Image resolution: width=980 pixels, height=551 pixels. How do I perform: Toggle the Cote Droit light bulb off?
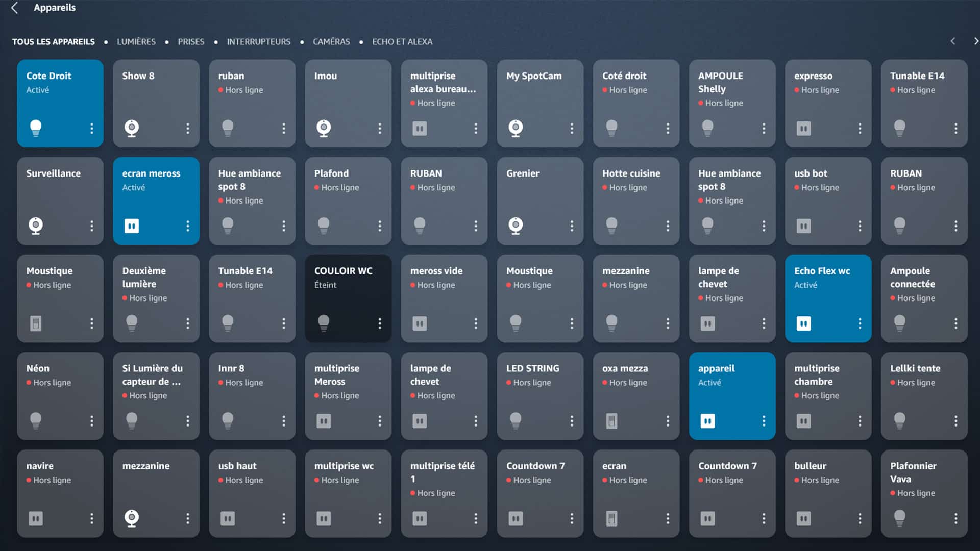[36, 128]
